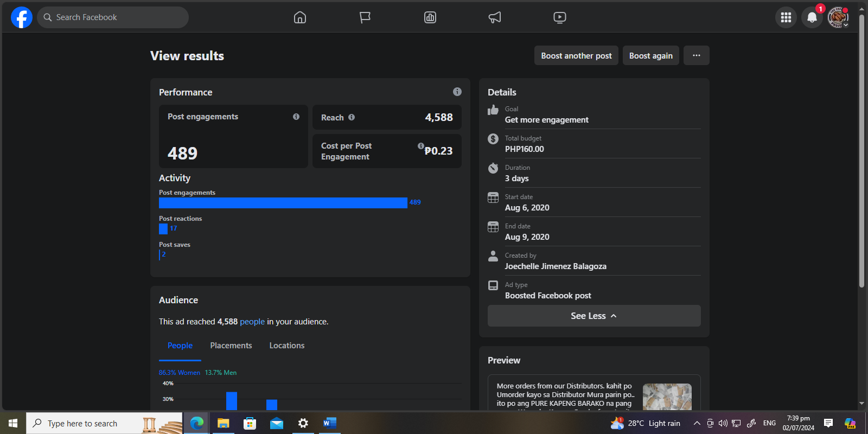The height and width of the screenshot is (434, 868).
Task: Click the Performance info icon
Action: [457, 92]
